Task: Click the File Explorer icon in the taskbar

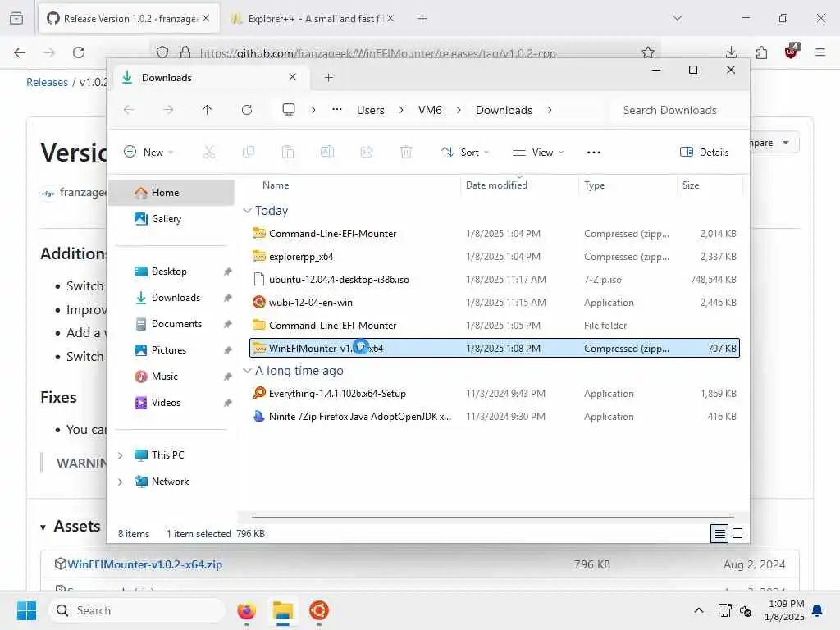Action: tap(283, 610)
